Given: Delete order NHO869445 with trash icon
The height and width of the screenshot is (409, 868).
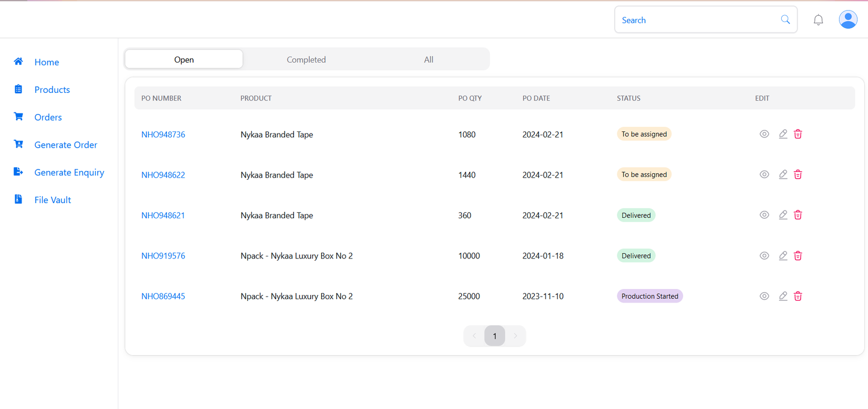Looking at the screenshot, I should pyautogui.click(x=798, y=296).
